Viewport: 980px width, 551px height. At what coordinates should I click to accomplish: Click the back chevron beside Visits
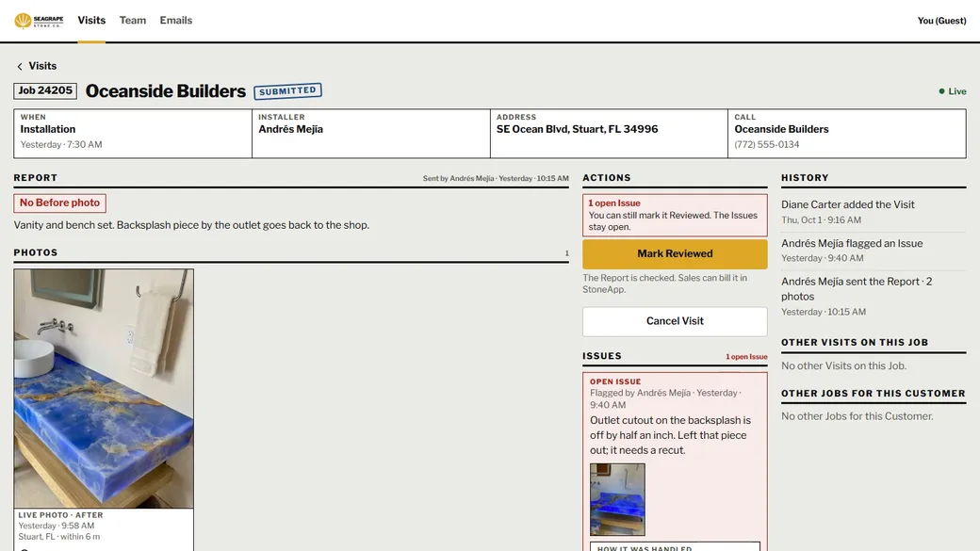click(x=20, y=66)
